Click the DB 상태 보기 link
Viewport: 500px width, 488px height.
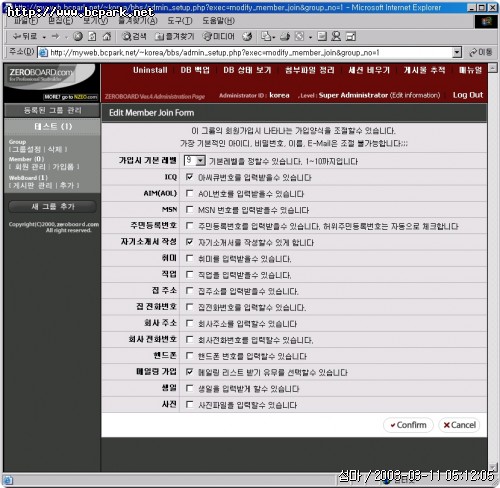pyautogui.click(x=247, y=70)
